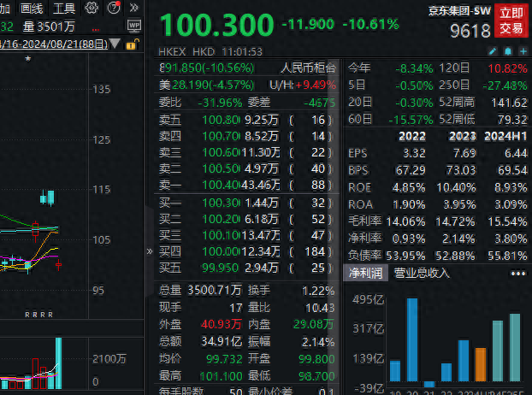Click the red ellipsis beside 量3501万

(95, 30)
